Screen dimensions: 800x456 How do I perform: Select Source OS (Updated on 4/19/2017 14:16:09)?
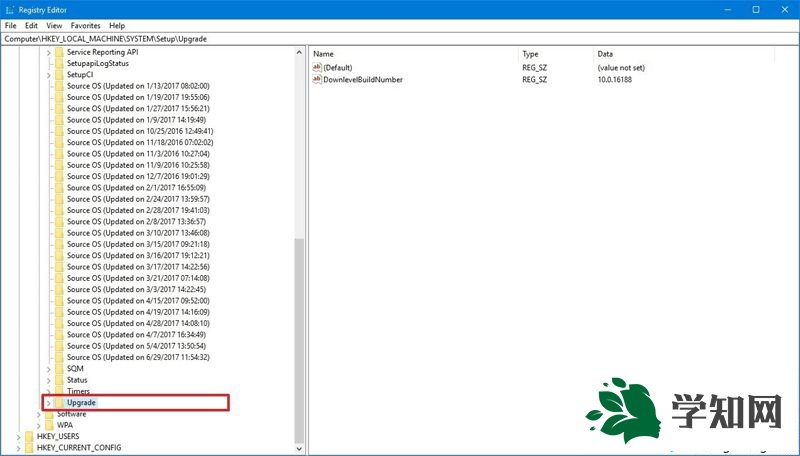coord(138,312)
